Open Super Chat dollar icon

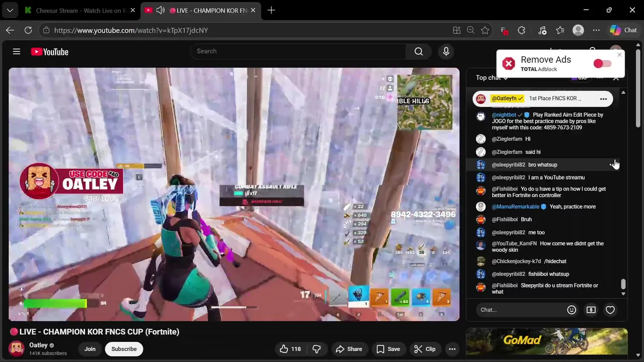pos(591,310)
